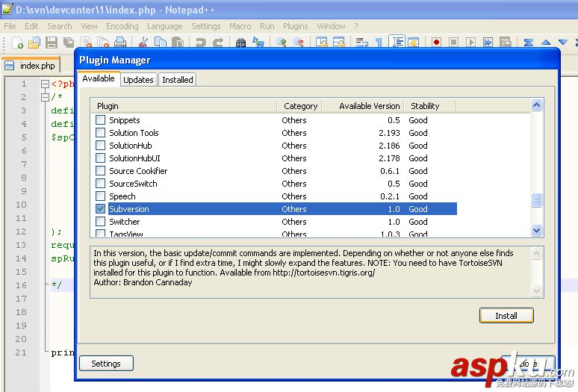
Task: Select the Switcher plugin row name
Action: (125, 222)
